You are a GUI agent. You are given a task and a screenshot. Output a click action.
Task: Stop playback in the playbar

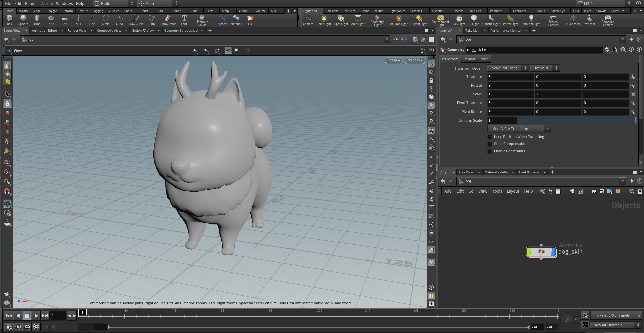(x=27, y=316)
